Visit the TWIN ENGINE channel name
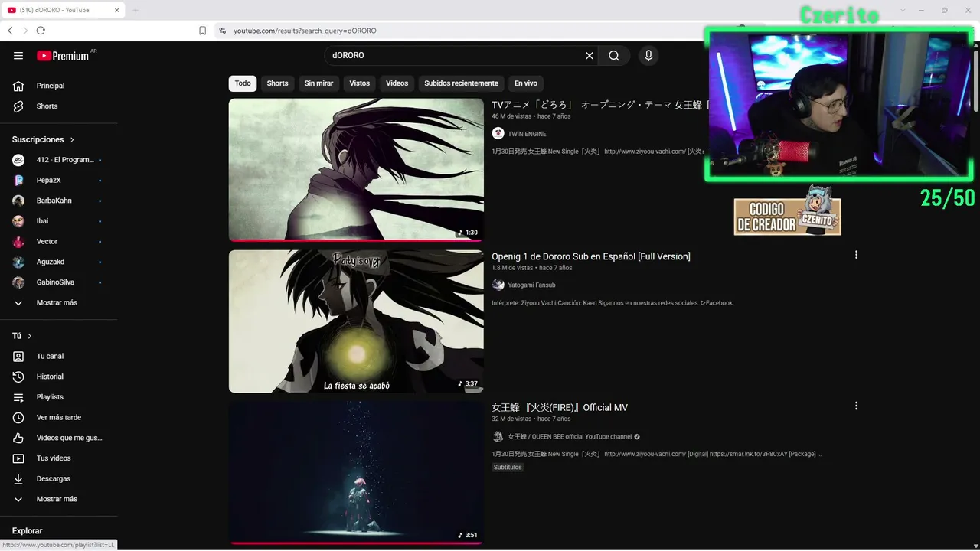Image resolution: width=980 pixels, height=551 pixels. (527, 134)
